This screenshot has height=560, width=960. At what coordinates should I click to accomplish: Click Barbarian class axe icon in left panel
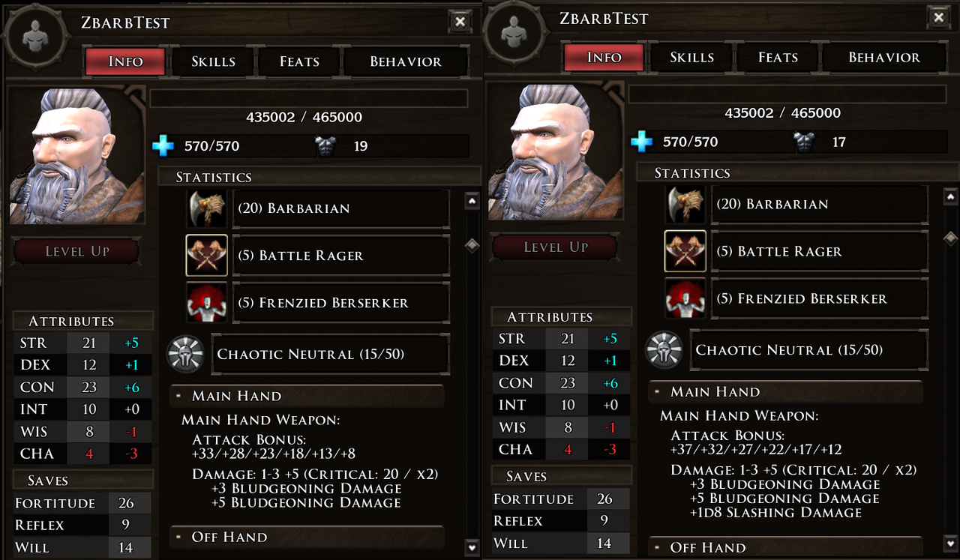click(206, 208)
